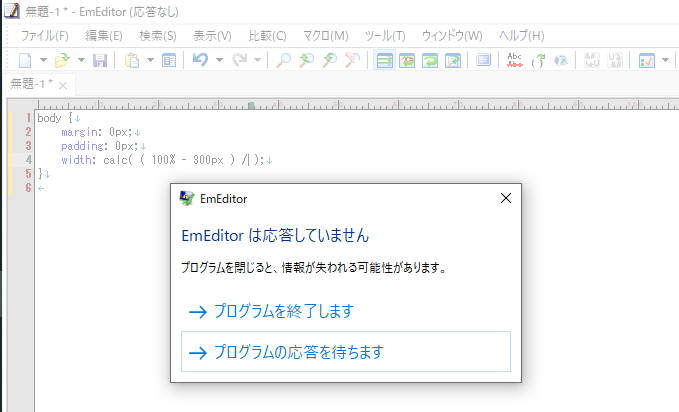Expand the Open file dropdown arrow
Image resolution: width=679 pixels, height=412 pixels.
81,60
